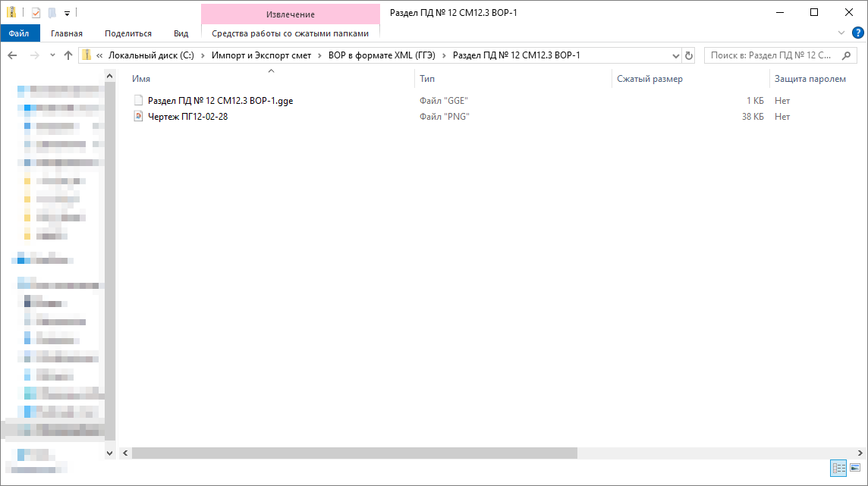Open Help via blue question mark
Image resolution: width=868 pixels, height=486 pixels.
click(858, 33)
